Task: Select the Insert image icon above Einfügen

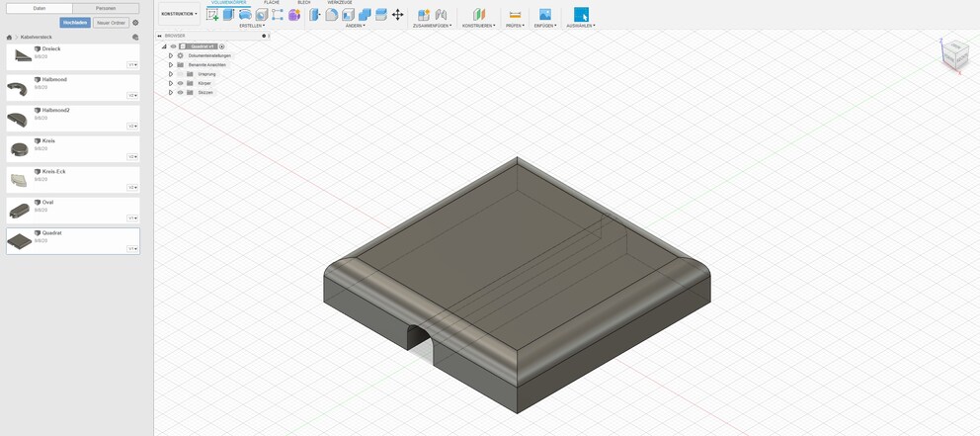Action: 545,15
